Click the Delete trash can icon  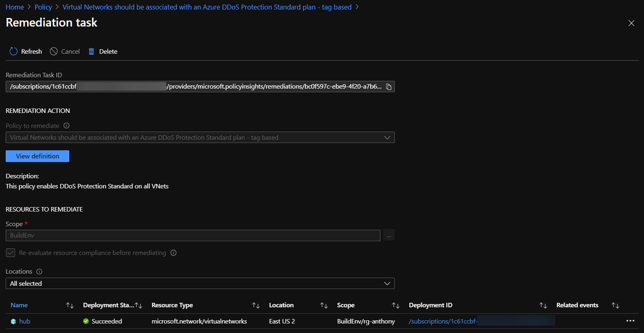pos(92,52)
